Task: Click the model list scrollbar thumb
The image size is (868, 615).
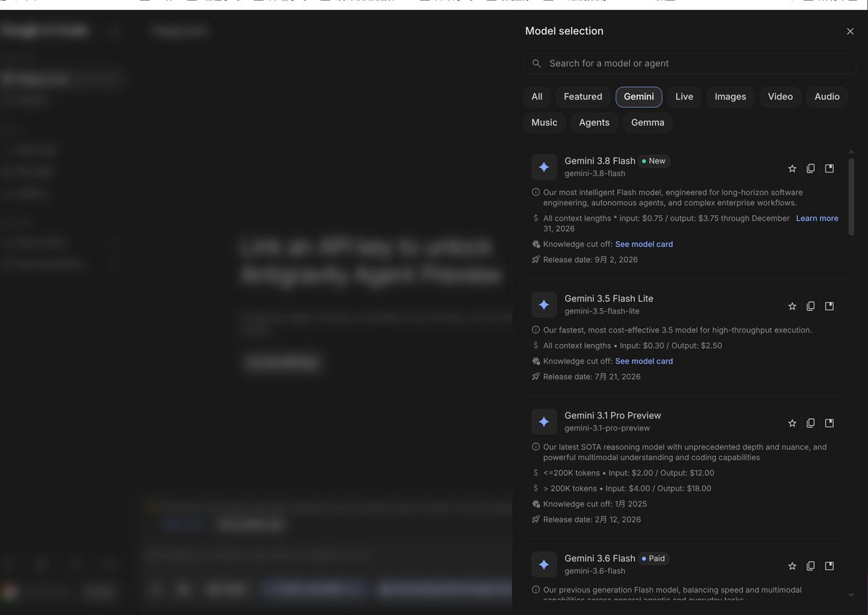Action: pos(851,197)
